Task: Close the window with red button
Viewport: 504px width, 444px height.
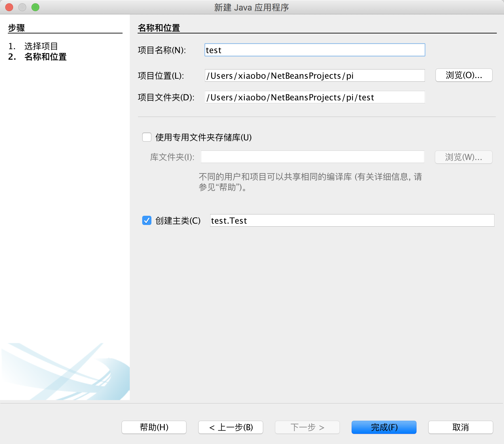Action: 9,7
